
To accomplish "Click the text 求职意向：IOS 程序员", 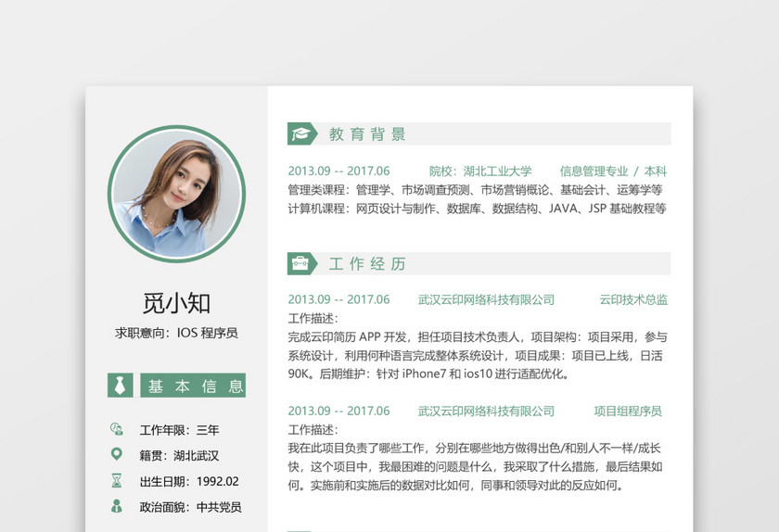I will tap(176, 333).
